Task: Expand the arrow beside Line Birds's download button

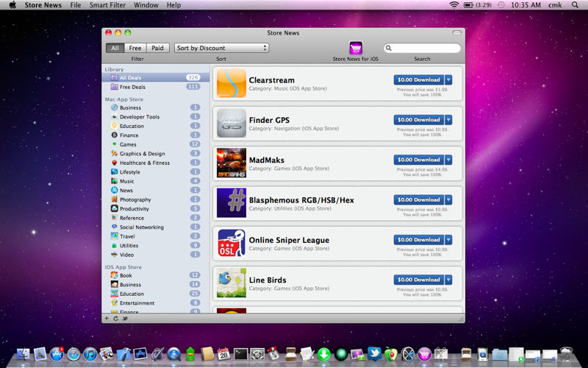Action: 448,280
